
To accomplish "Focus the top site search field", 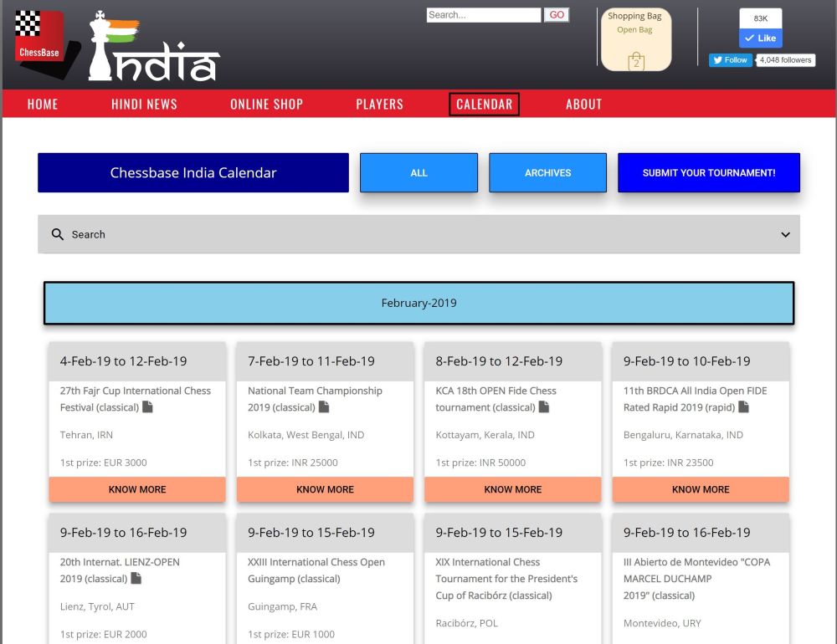I will 484,15.
